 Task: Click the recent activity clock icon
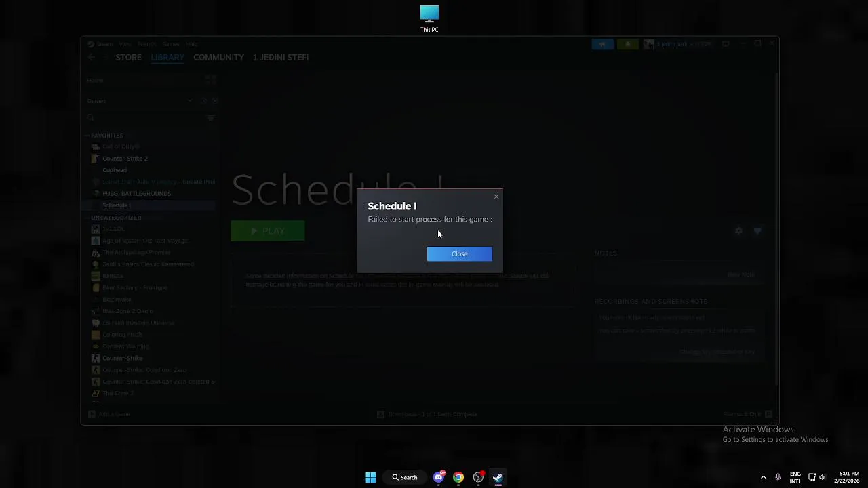[x=203, y=101]
